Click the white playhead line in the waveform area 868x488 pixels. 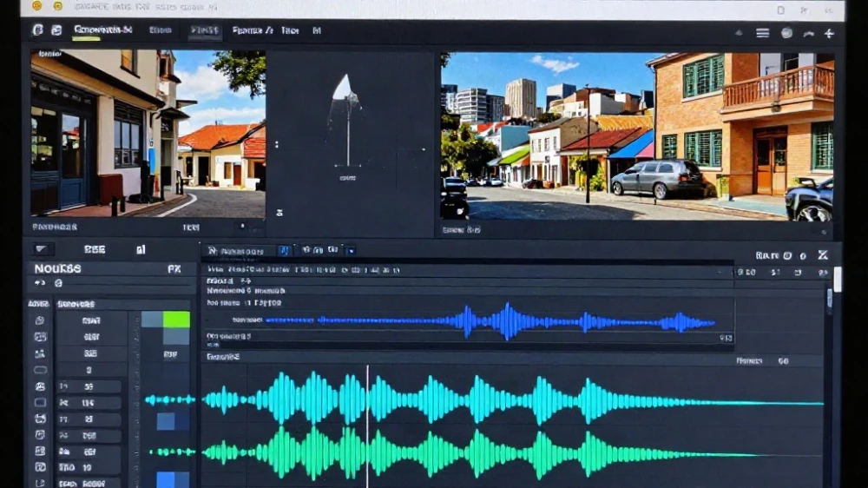coord(367,426)
